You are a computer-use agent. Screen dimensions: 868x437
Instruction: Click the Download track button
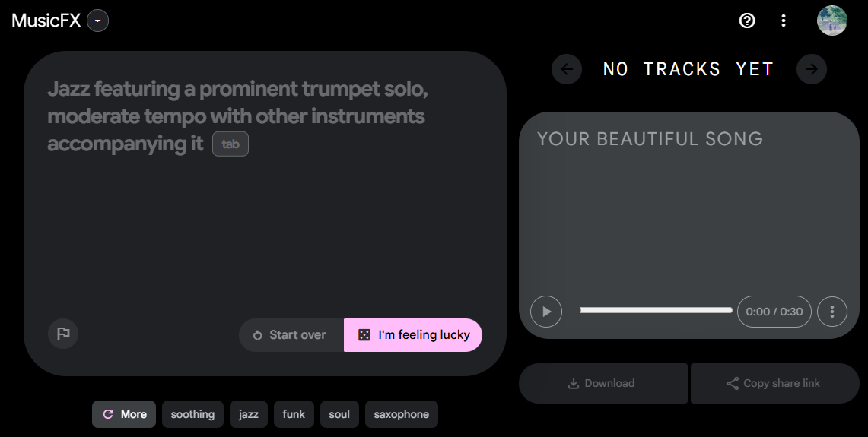click(603, 383)
